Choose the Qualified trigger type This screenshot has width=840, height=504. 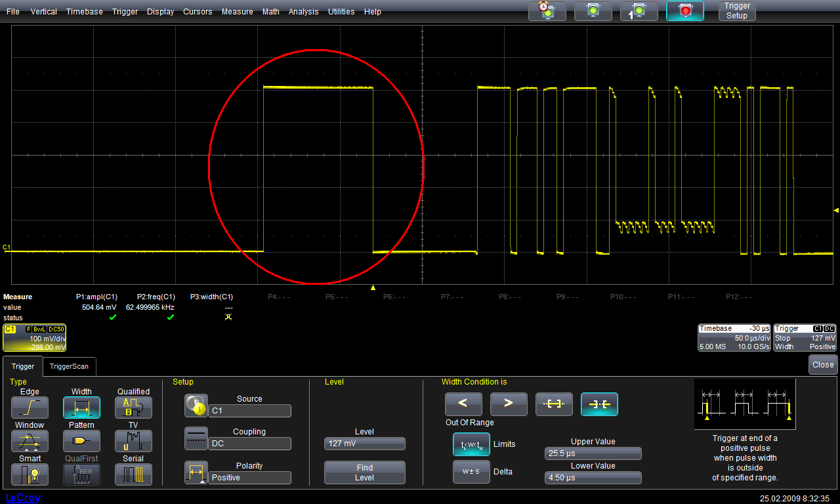pyautogui.click(x=133, y=408)
